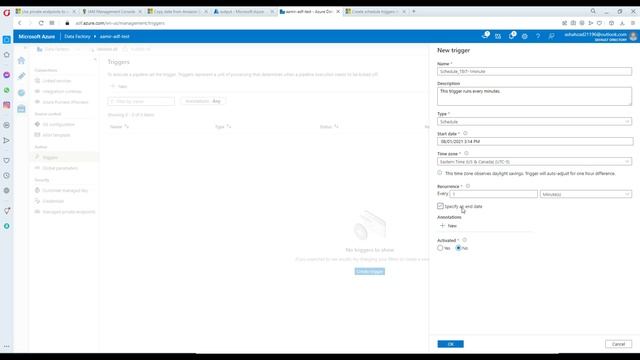Switch to output Microsoft Azure tab

[244, 12]
